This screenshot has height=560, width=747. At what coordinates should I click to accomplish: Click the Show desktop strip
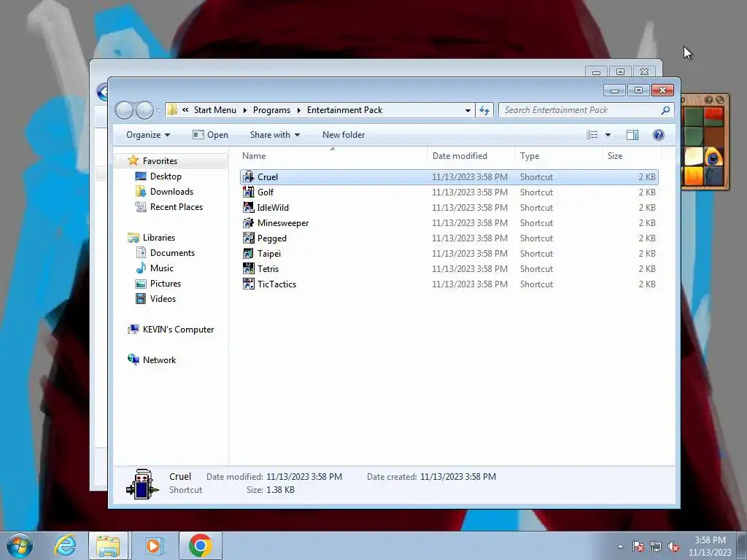pyautogui.click(x=743, y=546)
